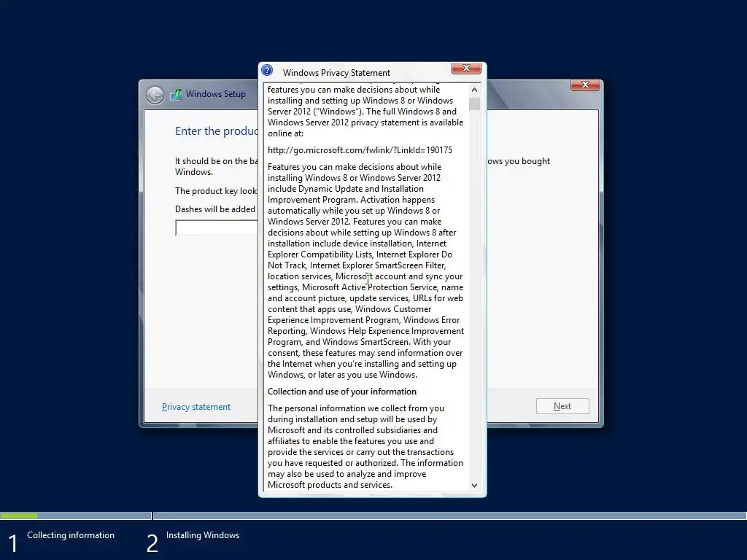Image resolution: width=747 pixels, height=560 pixels.
Task: Close the Windows Privacy Statement dialog
Action: click(x=466, y=68)
